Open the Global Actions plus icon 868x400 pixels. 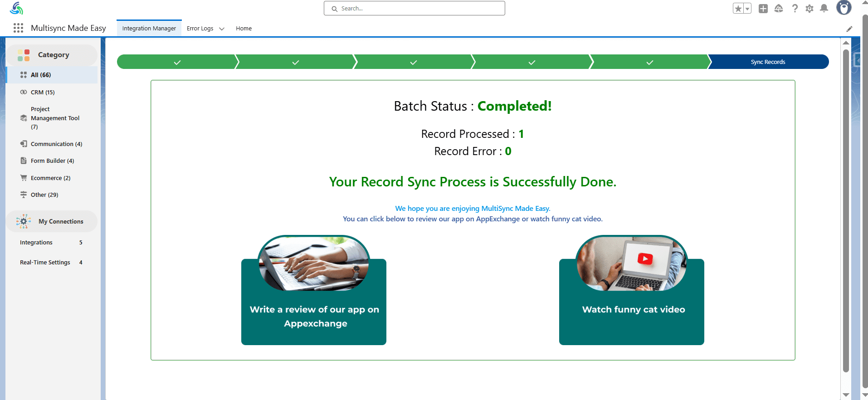coord(763,9)
